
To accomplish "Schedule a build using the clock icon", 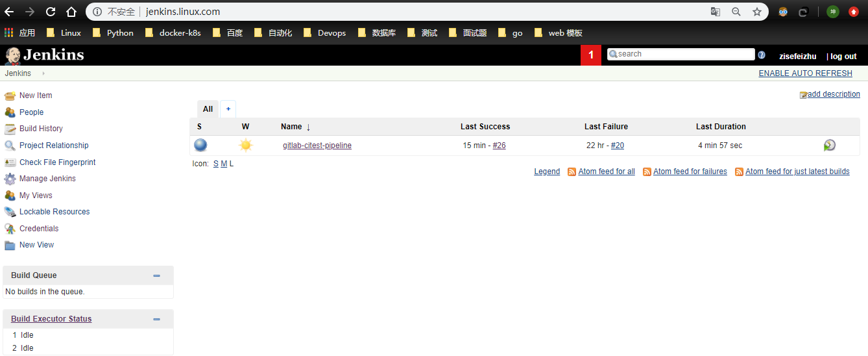I will tap(829, 145).
